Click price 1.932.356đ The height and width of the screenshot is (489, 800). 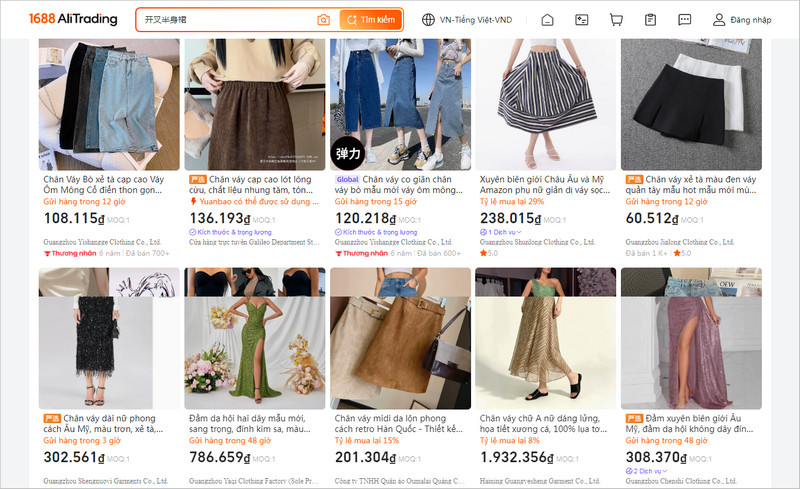pyautogui.click(x=516, y=457)
